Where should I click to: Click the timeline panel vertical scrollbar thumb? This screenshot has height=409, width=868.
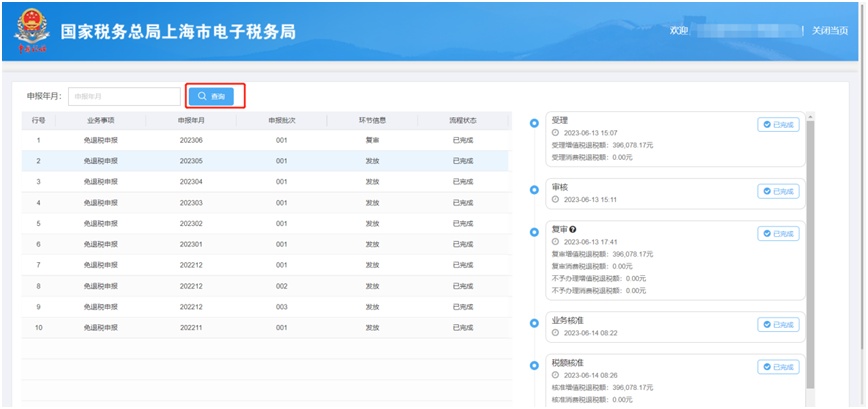tap(810, 255)
